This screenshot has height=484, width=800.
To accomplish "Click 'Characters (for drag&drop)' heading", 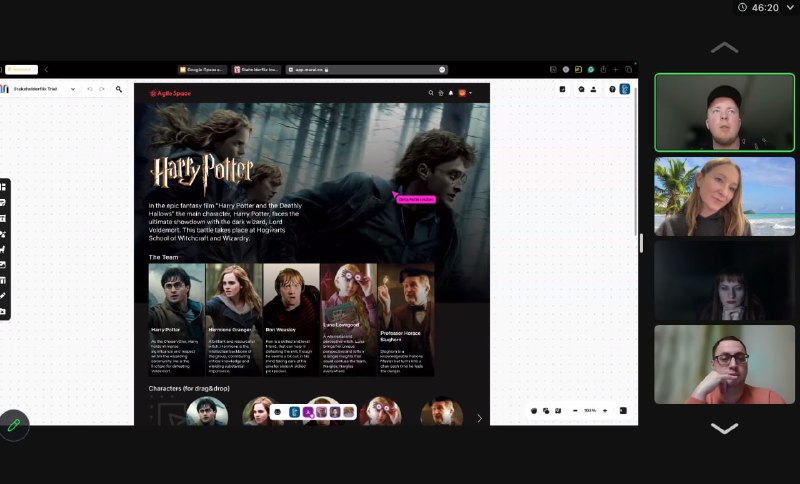I will click(x=189, y=389).
